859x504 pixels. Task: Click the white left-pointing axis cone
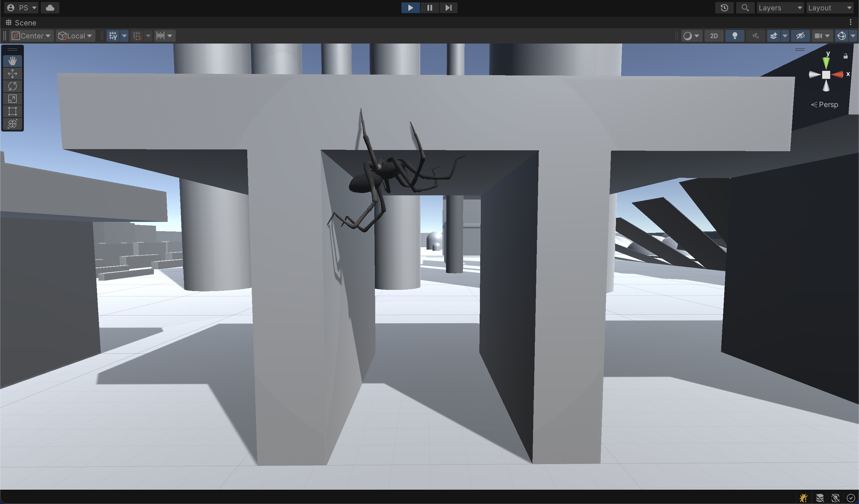(x=815, y=75)
